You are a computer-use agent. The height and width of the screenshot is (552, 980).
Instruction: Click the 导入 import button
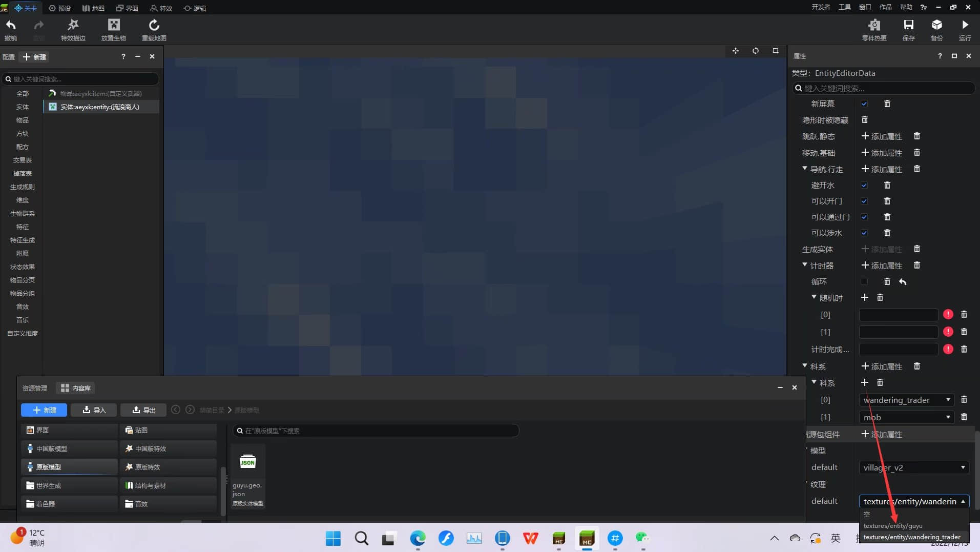(x=94, y=410)
